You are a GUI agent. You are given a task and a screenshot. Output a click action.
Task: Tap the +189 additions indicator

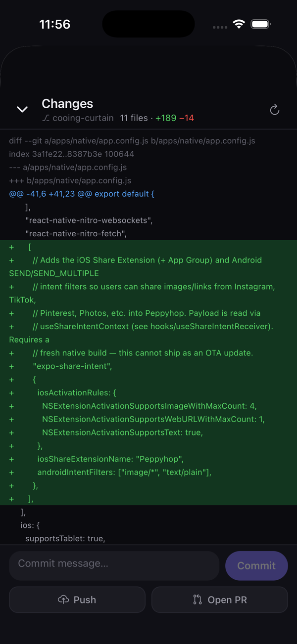coord(166,118)
